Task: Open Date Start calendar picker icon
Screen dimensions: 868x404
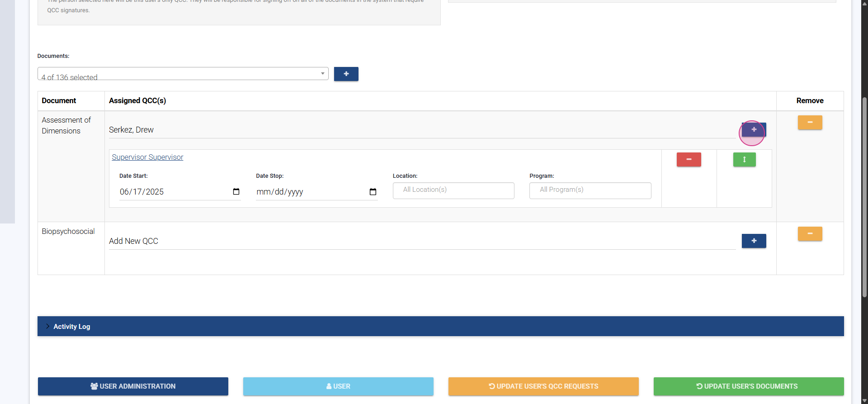Action: (x=236, y=192)
